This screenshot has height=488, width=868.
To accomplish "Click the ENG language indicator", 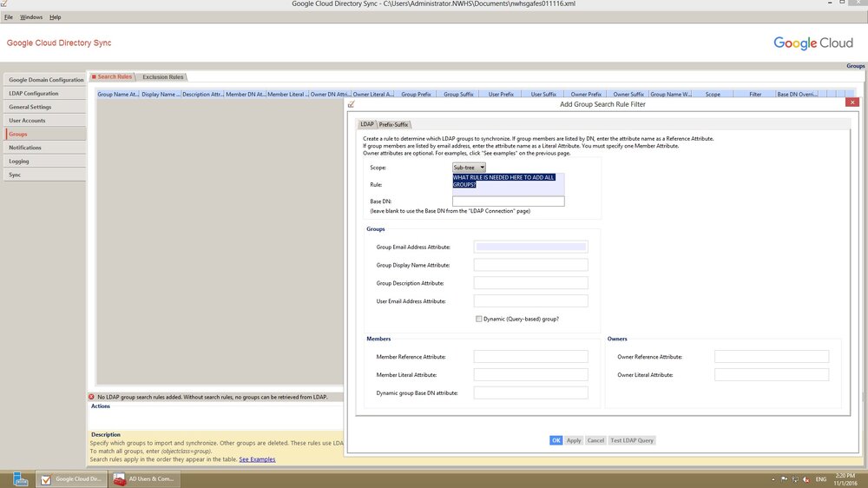I will [x=821, y=479].
